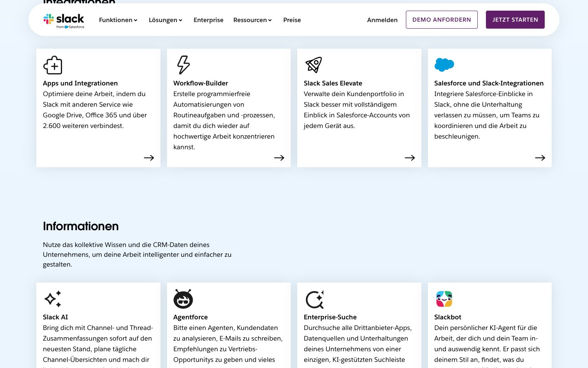Click the Anmelden link
The height and width of the screenshot is (368, 588).
(382, 20)
